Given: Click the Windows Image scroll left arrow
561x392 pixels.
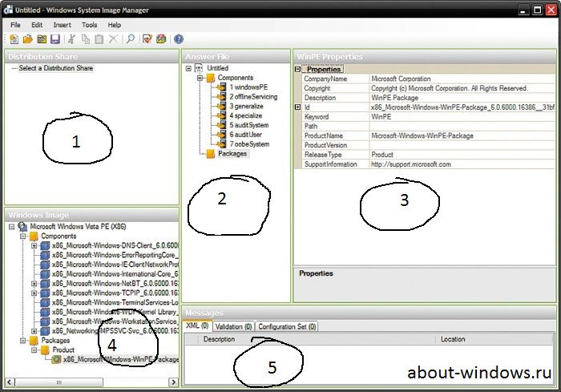Looking at the screenshot, I should pos(10,382).
